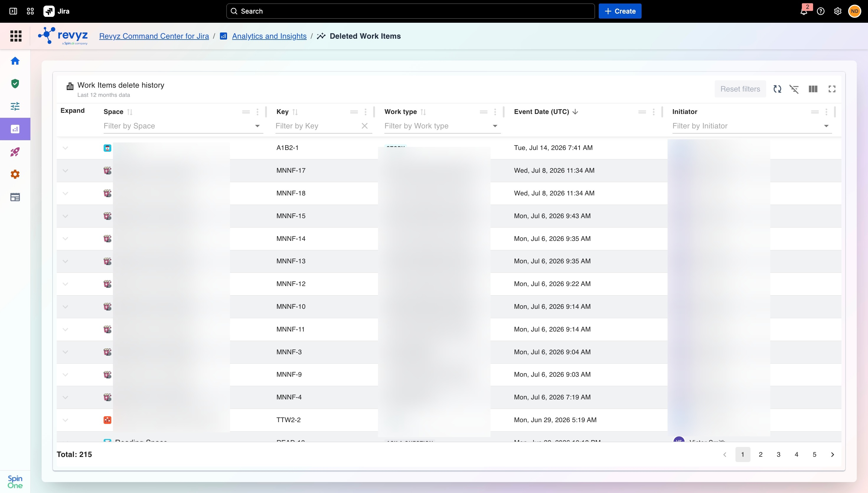This screenshot has height=493, width=868.
Task: Open the Revyz app grid icon
Action: pyautogui.click(x=16, y=36)
